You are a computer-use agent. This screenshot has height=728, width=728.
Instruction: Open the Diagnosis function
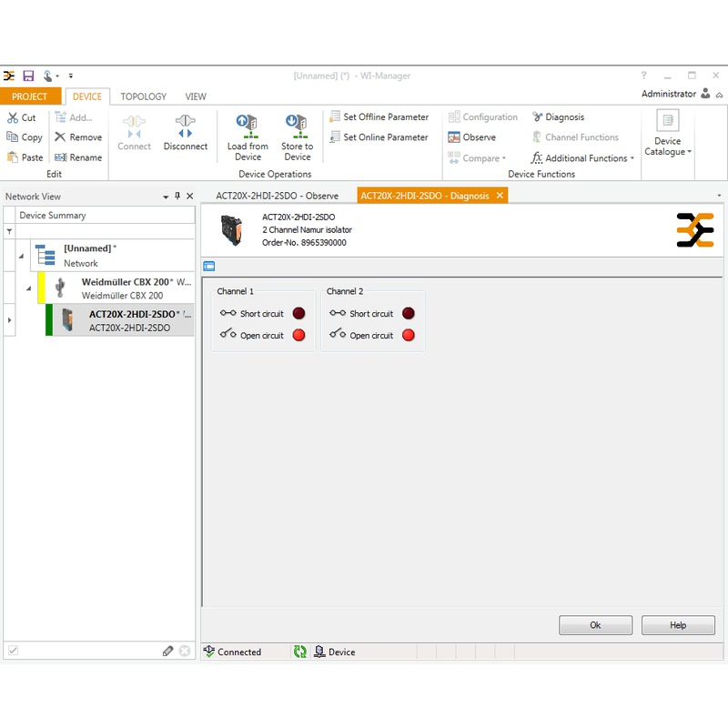pyautogui.click(x=558, y=117)
